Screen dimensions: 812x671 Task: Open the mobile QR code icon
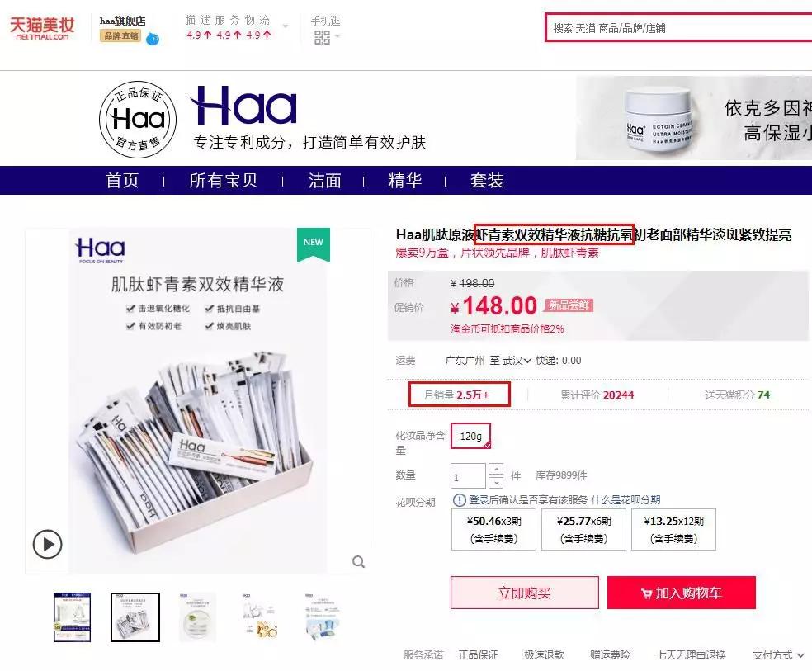(322, 37)
